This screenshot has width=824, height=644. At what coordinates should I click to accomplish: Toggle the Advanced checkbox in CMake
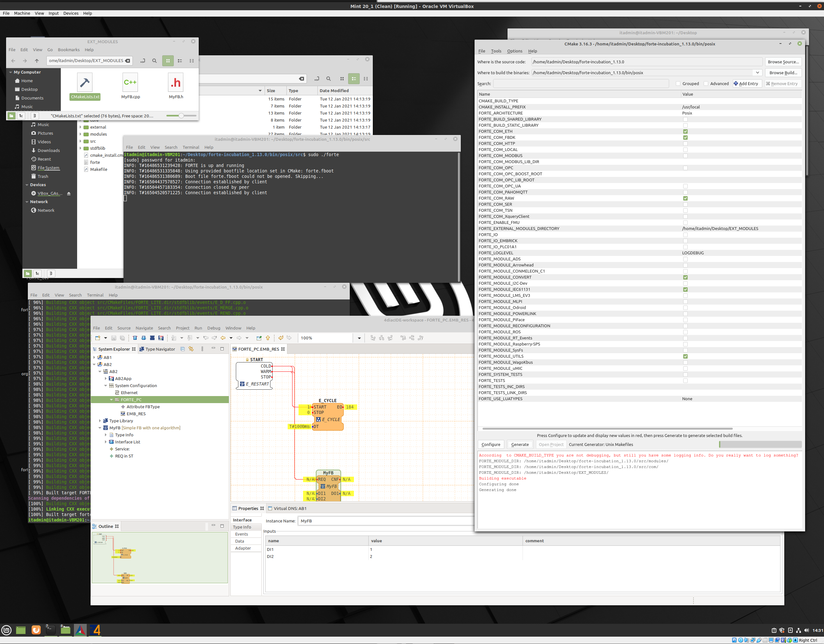tap(706, 84)
